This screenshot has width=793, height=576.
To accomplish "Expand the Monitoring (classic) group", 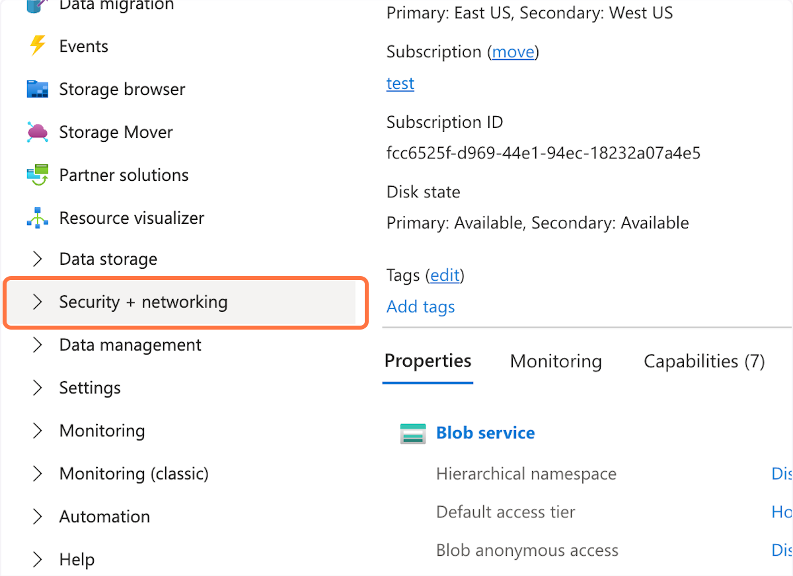I will click(x=38, y=474).
